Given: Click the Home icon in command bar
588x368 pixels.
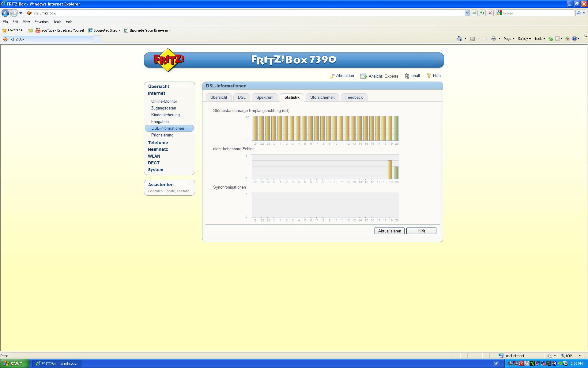Looking at the screenshot, I should (459, 39).
